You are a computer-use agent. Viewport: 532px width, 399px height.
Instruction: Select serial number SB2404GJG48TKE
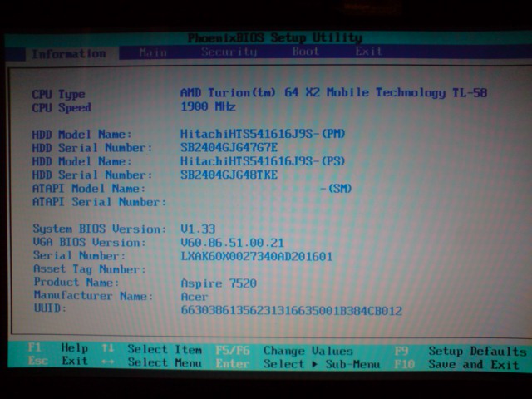tap(229, 175)
